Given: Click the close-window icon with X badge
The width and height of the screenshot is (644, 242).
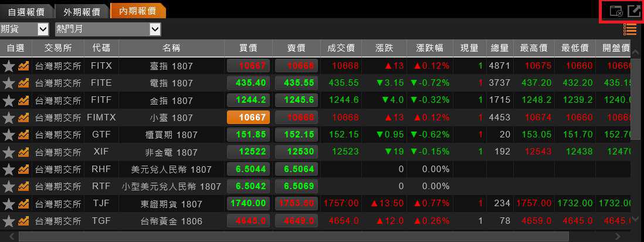Looking at the screenshot, I should 616,11.
